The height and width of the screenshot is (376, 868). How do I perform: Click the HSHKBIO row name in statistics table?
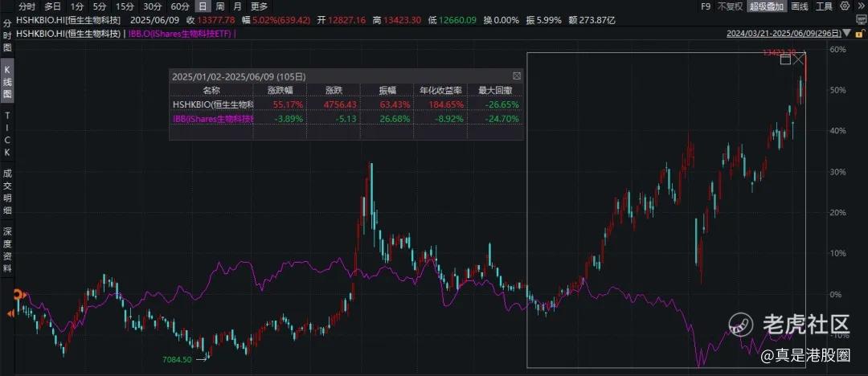[x=213, y=104]
